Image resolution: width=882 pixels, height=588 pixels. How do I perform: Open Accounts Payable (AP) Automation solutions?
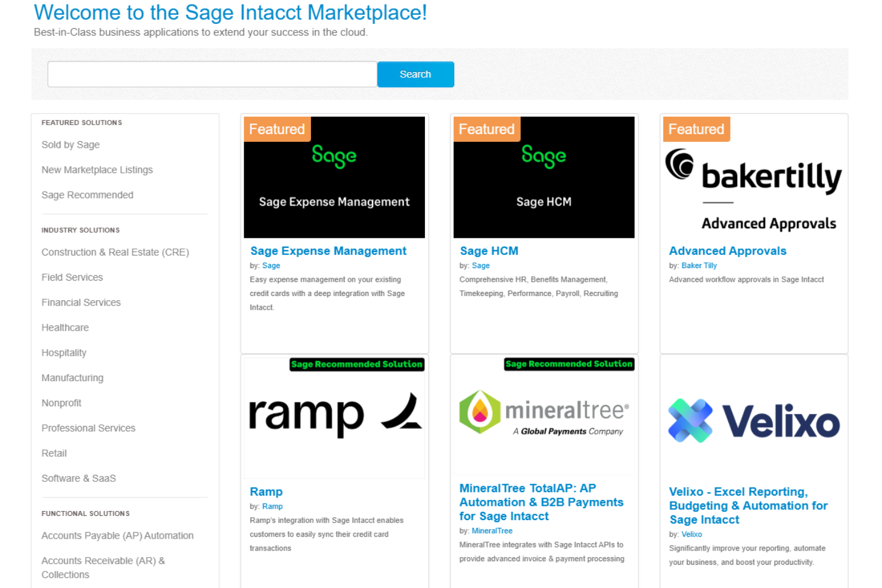click(x=117, y=536)
